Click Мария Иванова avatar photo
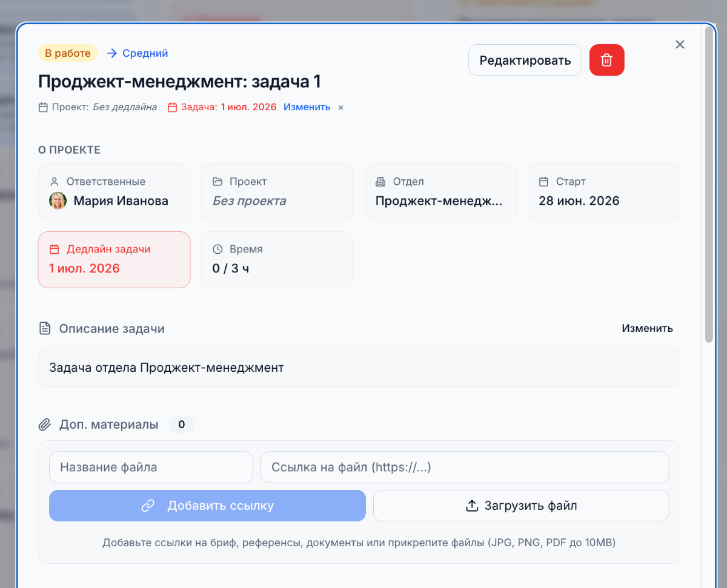The image size is (727, 588). tap(58, 201)
